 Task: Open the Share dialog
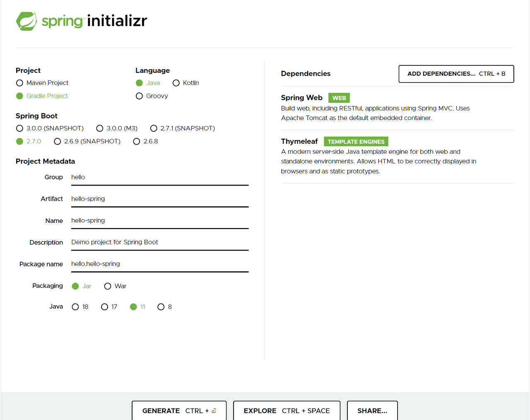pos(372,410)
